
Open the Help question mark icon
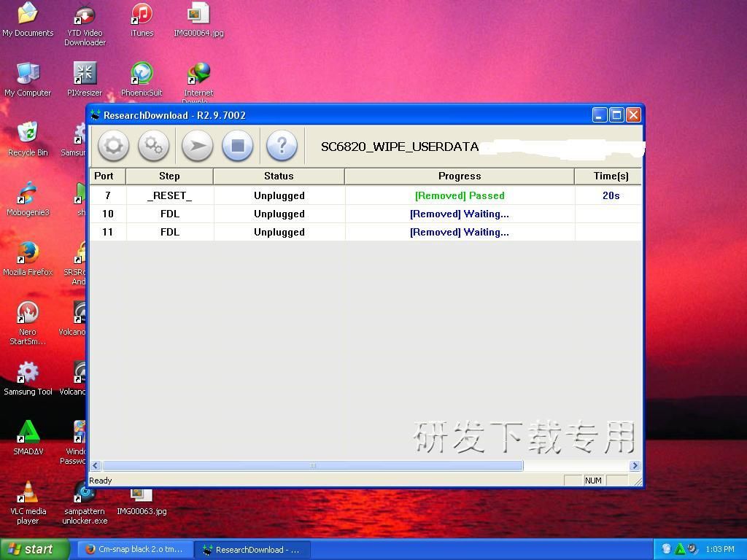point(282,146)
